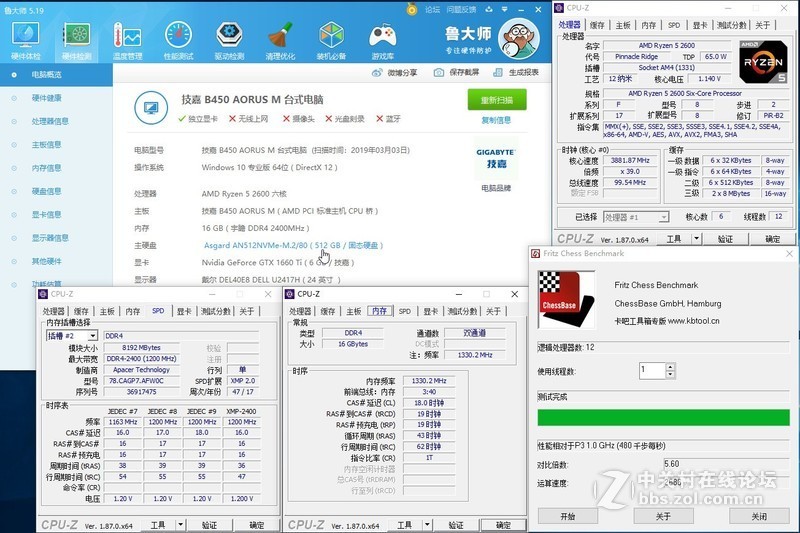This screenshot has width=800, height=533.
Task: Click the green benchmark progress bar
Action: 663,417
